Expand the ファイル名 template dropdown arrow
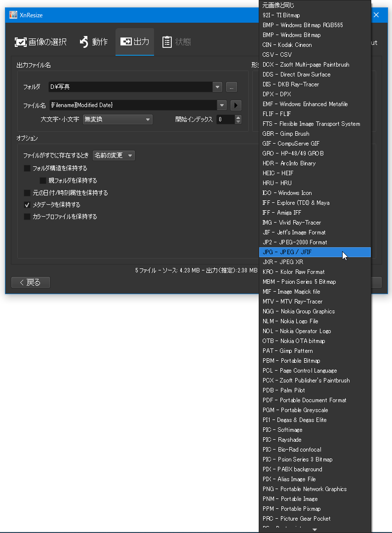Viewport: 392px width, 533px height. [222, 106]
